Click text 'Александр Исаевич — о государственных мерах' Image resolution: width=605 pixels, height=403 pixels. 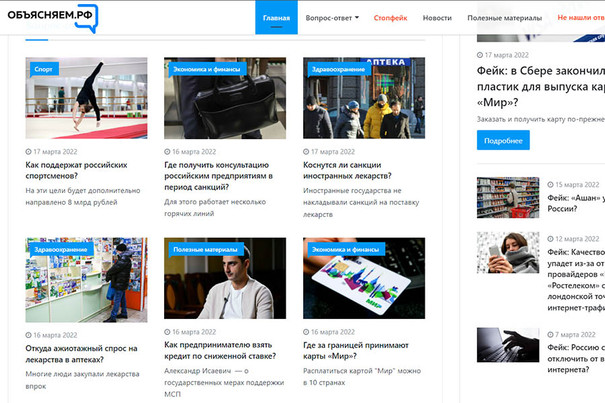224,382
